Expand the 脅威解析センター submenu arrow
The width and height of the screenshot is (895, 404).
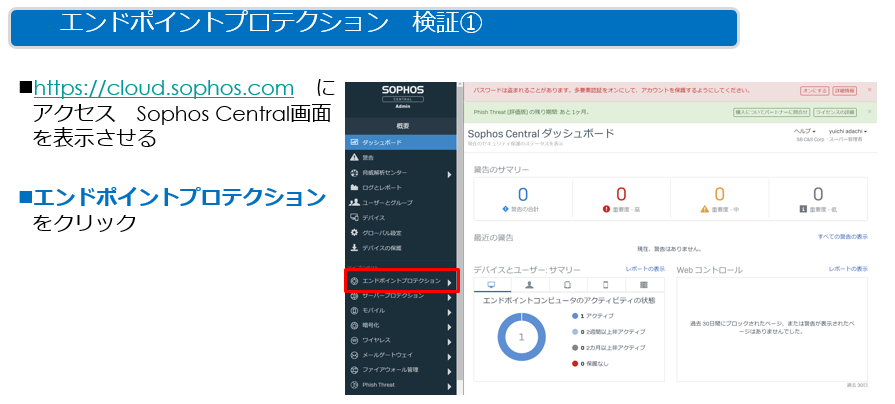450,174
